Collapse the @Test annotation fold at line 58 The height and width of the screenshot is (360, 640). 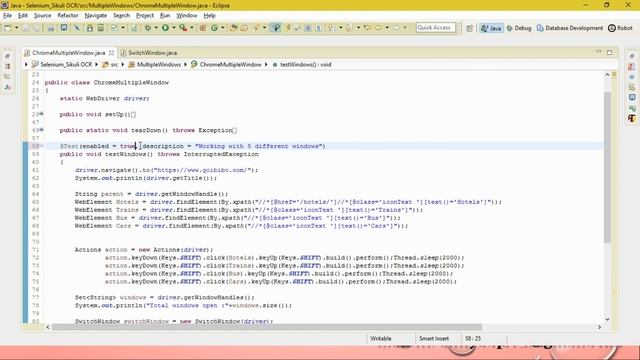coord(42,146)
